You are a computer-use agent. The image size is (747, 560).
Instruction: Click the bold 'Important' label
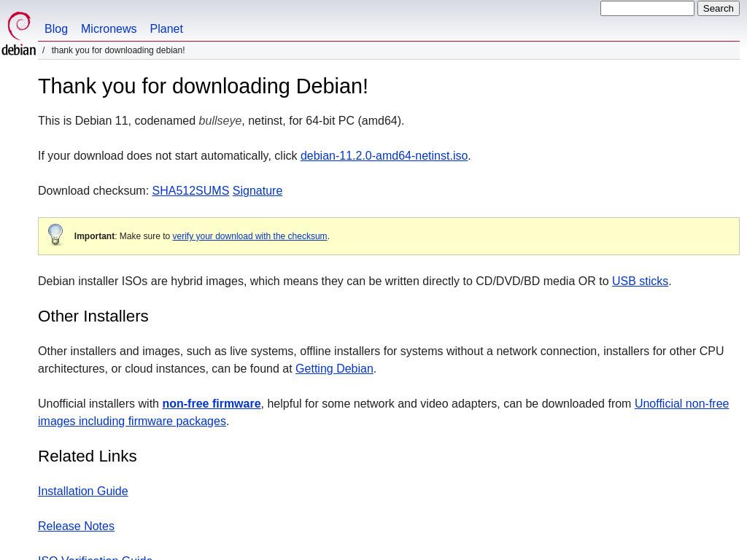pos(94,236)
